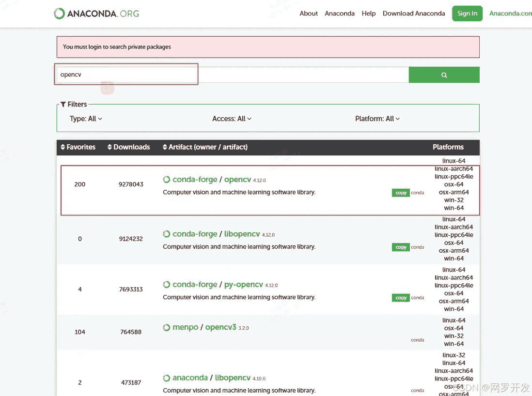Open the Platform: All filter dropdown
The image size is (532, 396).
(x=377, y=119)
